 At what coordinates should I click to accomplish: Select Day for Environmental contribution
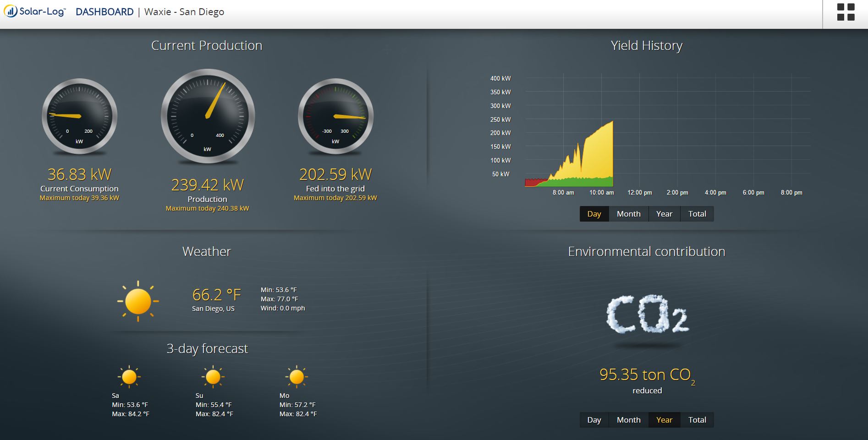click(594, 420)
